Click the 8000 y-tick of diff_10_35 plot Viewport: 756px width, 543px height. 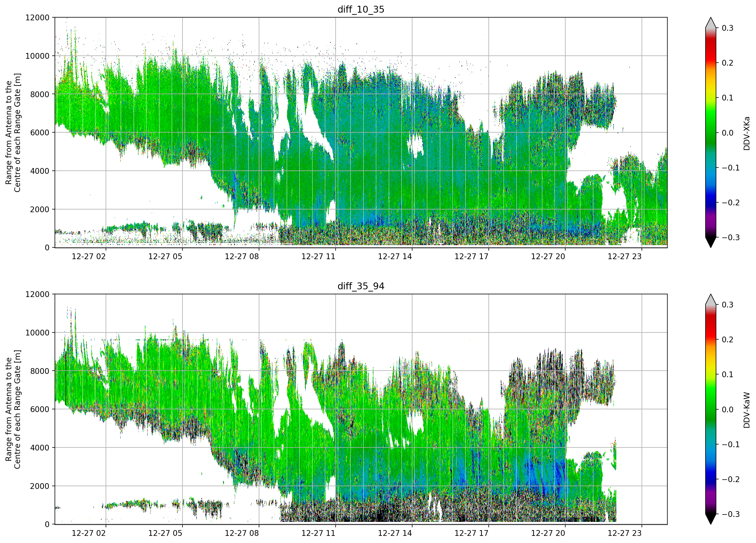pos(40,94)
